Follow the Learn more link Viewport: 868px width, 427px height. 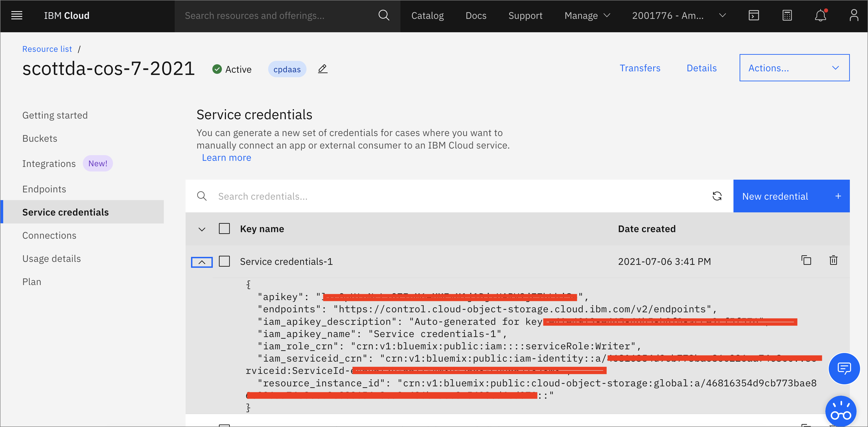pos(226,157)
